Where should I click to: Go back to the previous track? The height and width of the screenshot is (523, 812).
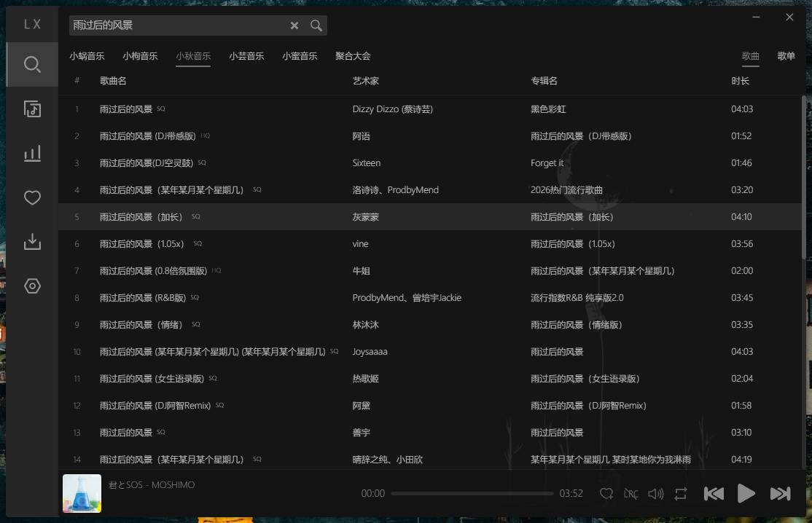714,493
